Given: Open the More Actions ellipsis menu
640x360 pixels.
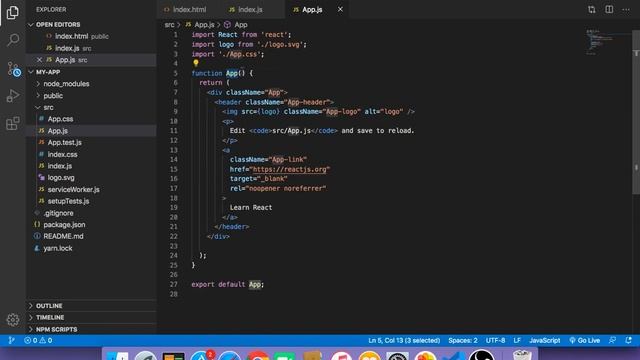Looking at the screenshot, I should pos(626,9).
